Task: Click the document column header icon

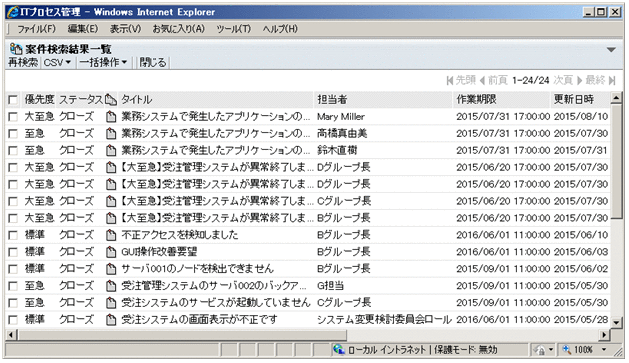Action: click(111, 99)
